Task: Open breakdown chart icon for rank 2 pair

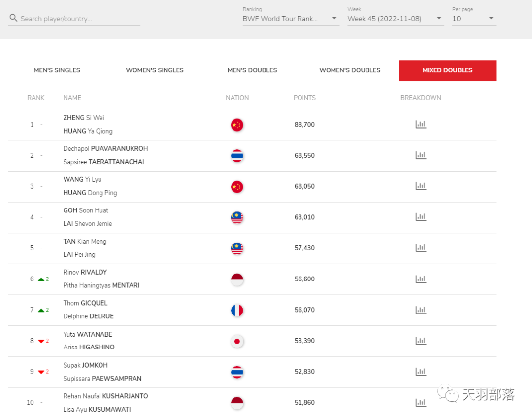Action: coord(421,155)
